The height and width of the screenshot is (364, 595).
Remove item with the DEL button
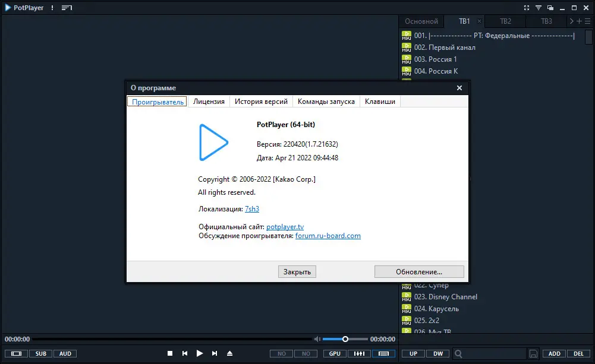point(578,354)
